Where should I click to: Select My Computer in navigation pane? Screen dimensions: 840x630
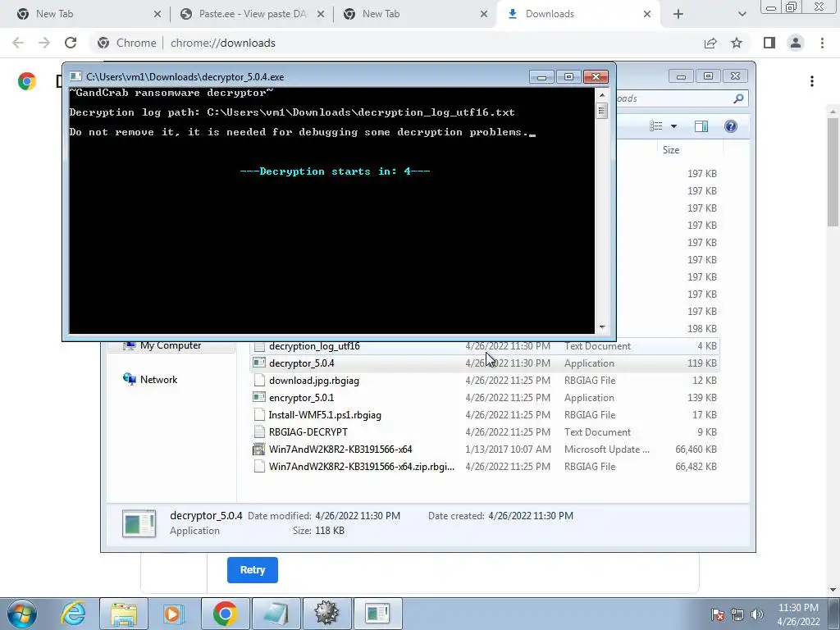pyautogui.click(x=171, y=345)
